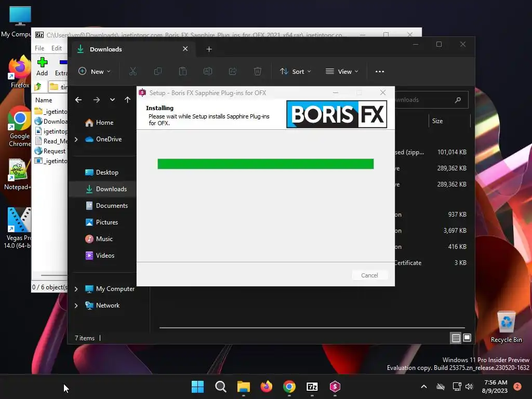Open Music folder in sidebar
Screen dimensions: 532x399
[99, 239]
